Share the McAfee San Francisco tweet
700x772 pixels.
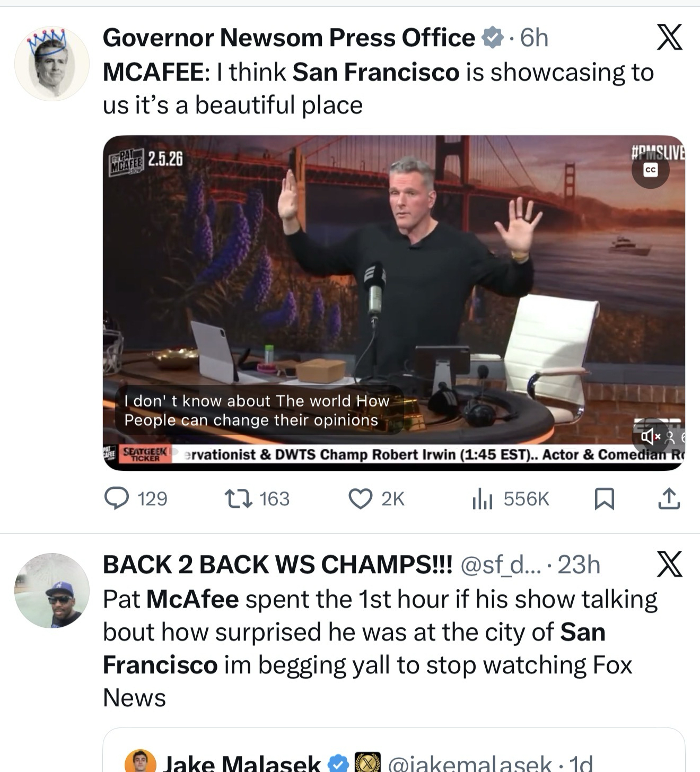click(669, 498)
